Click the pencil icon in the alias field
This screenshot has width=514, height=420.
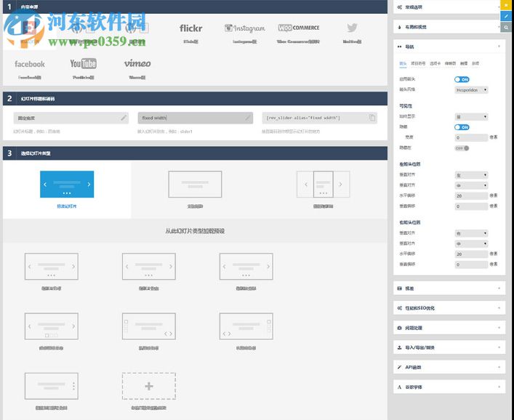[x=247, y=118]
